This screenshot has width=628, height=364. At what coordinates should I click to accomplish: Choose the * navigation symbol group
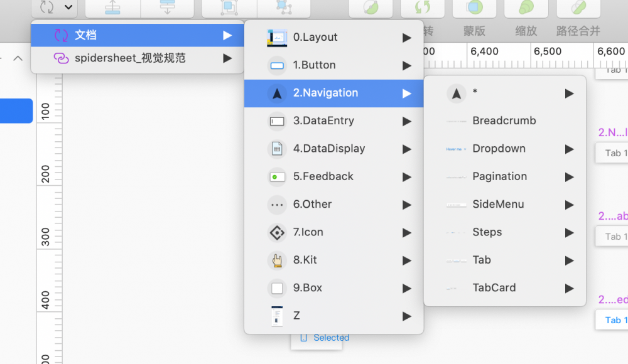[x=505, y=94]
